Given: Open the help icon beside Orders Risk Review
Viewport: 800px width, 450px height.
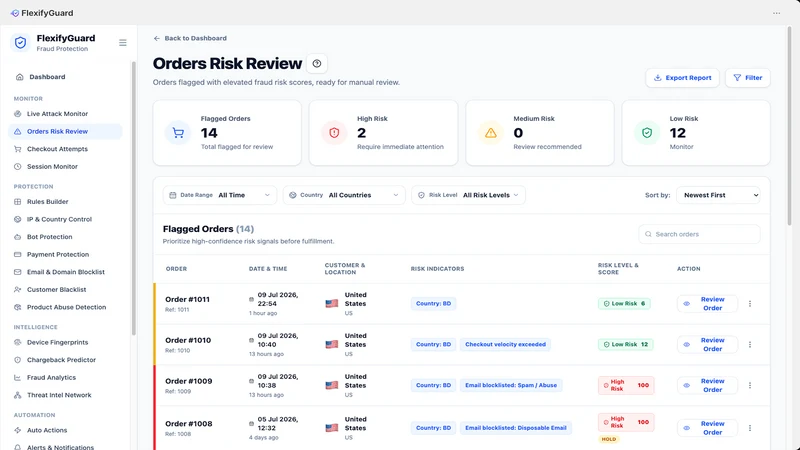Looking at the screenshot, I should (x=317, y=64).
